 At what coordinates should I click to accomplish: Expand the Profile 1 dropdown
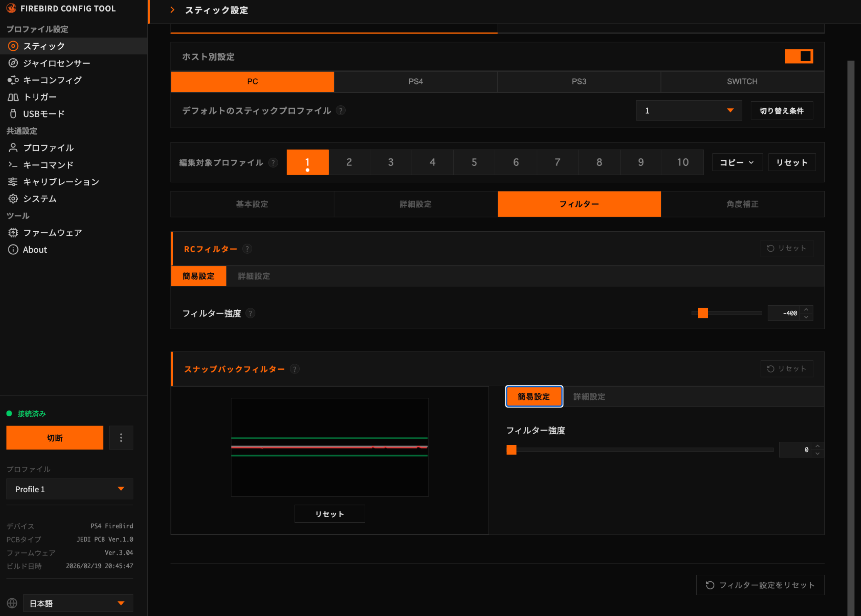pyautogui.click(x=69, y=489)
